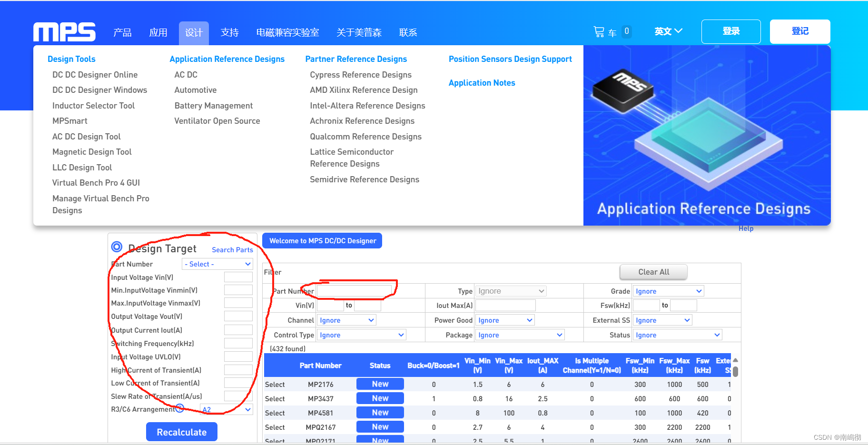This screenshot has width=868, height=445.
Task: Open Qualcomm Reference Designs link
Action: click(x=365, y=137)
